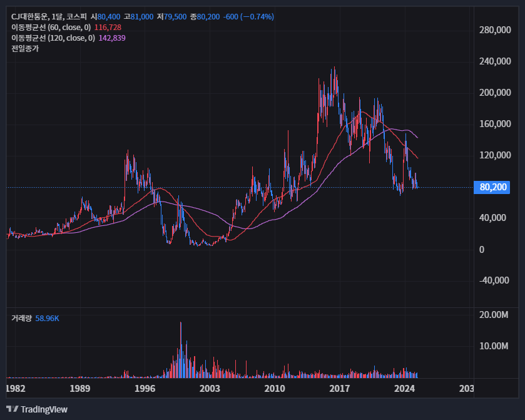Click the 20.00M volume axis label
Image resolution: width=525 pixels, height=420 pixels.
pyautogui.click(x=494, y=315)
